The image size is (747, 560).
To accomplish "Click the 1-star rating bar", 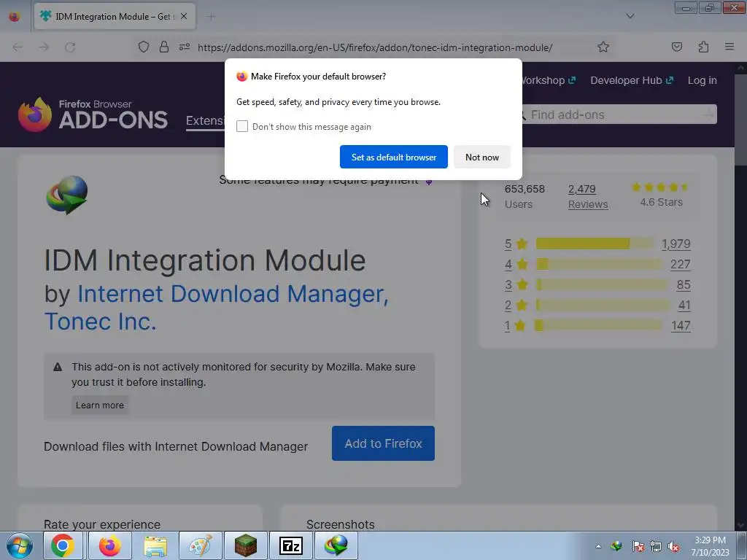I will (x=598, y=325).
